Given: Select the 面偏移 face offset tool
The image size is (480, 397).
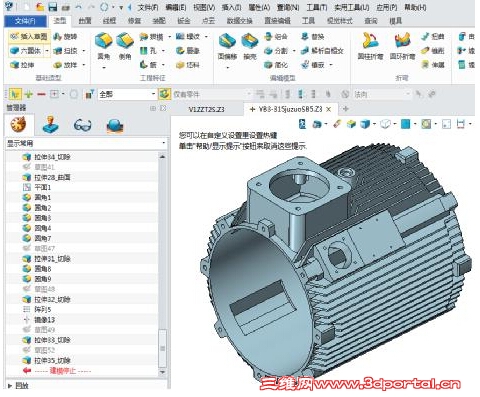Looking at the screenshot, I should point(227,47).
